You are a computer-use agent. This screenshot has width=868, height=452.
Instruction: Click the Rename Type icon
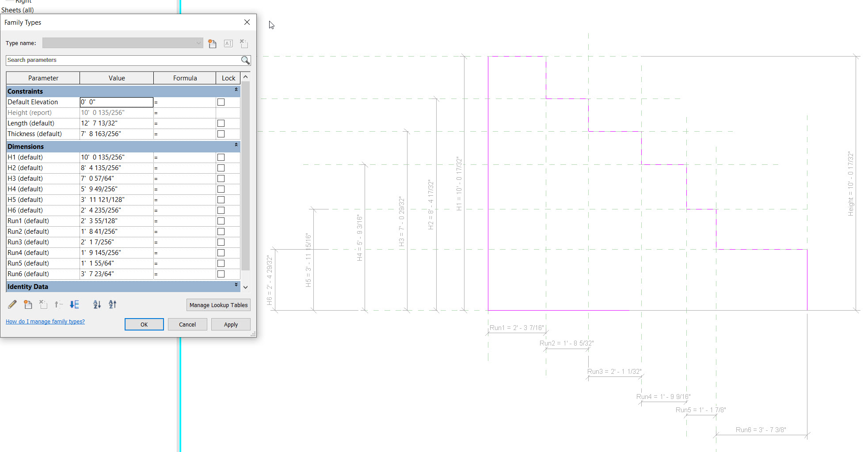point(228,43)
